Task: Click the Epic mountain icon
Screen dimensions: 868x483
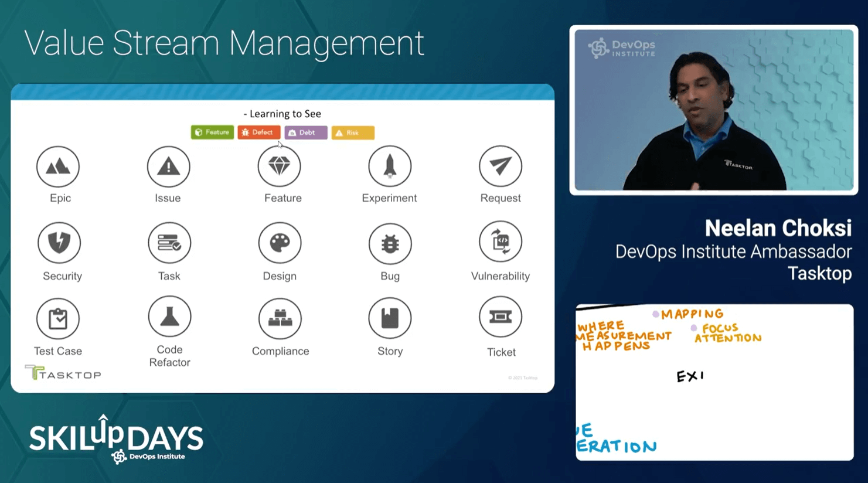Action: [58, 167]
